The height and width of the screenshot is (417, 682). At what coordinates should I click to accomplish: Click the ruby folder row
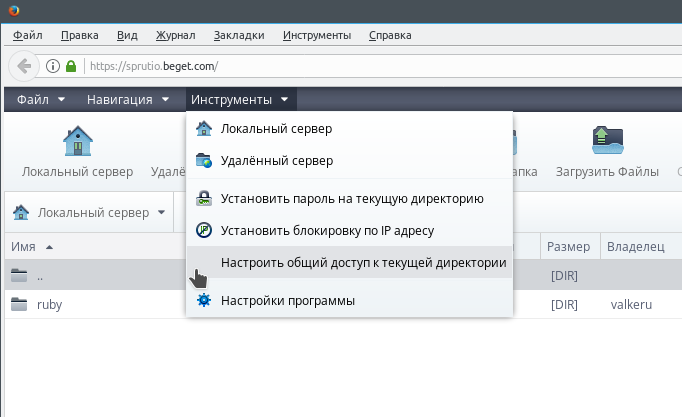click(50, 305)
